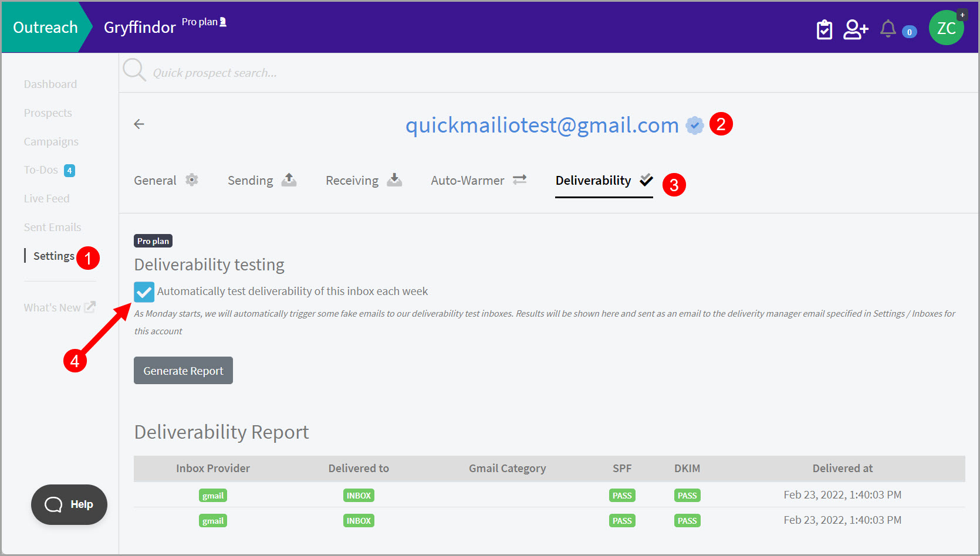Click the Pro plan badge above Deliverability testing
This screenshot has width=980, height=556.
(153, 241)
